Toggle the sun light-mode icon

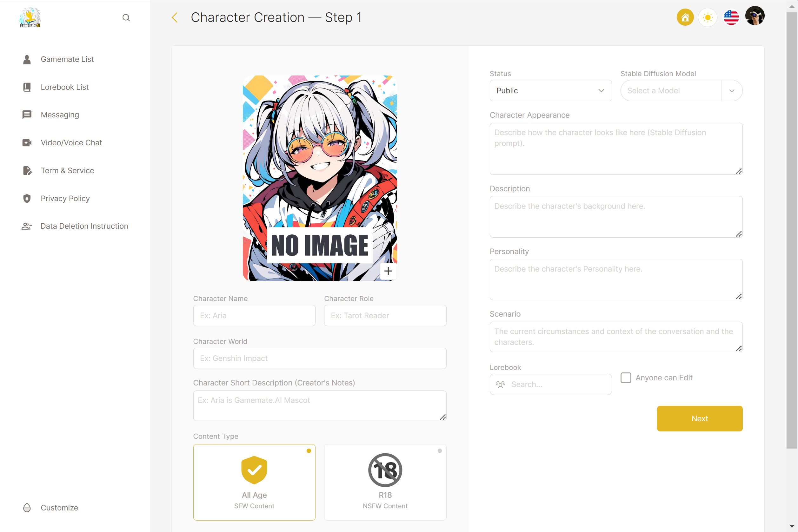(x=708, y=17)
